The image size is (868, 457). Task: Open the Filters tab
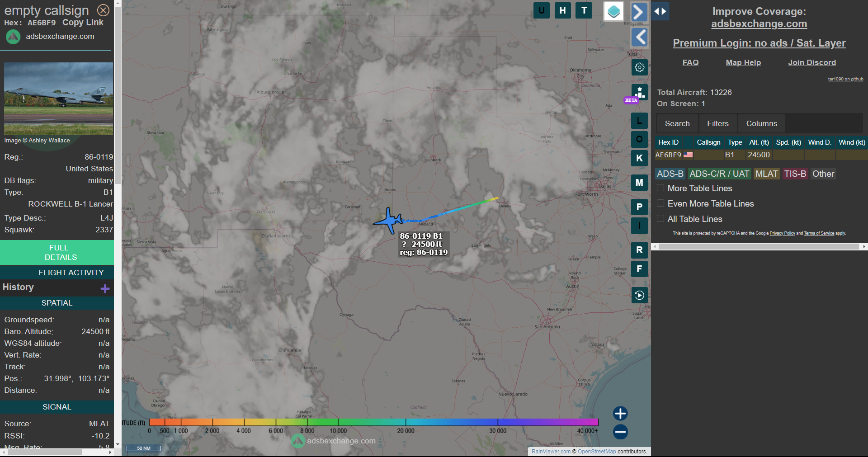[x=718, y=123]
